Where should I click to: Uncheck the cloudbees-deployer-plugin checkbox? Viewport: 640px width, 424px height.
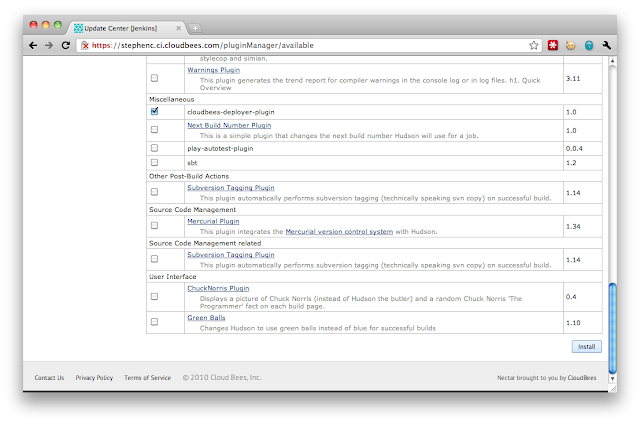pos(154,112)
